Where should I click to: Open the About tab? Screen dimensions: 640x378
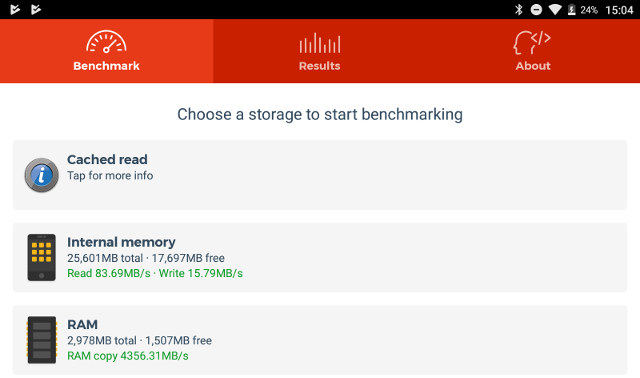pos(533,51)
